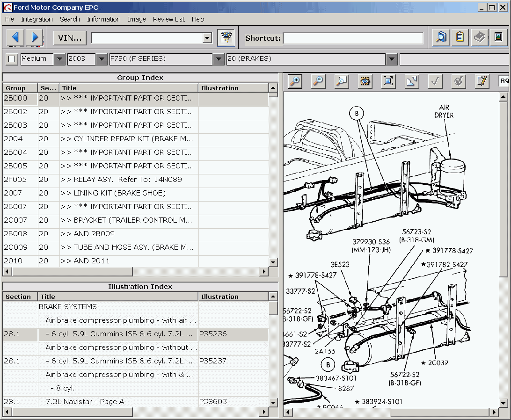
Task: Click the VIN... button
Action: 69,37
